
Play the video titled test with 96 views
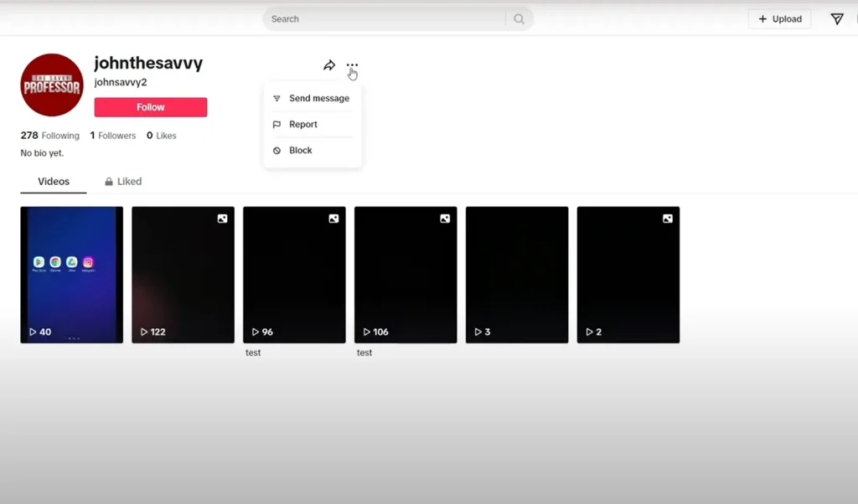[294, 274]
